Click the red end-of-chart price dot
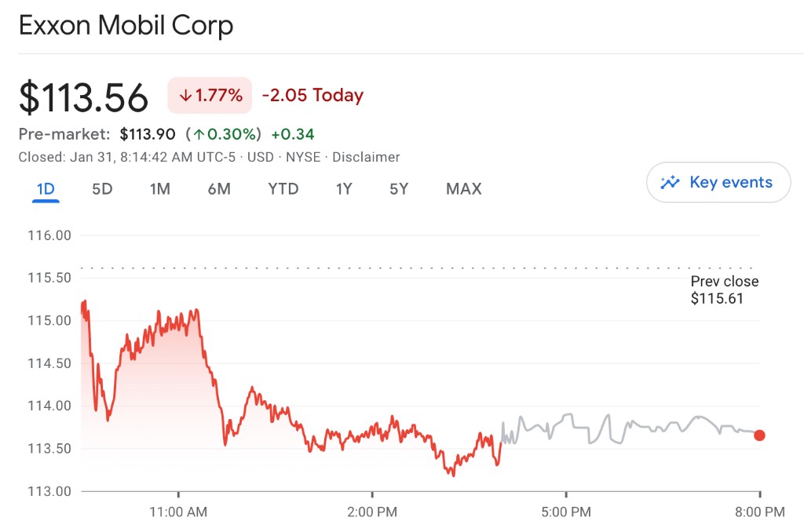The image size is (804, 532). [759, 435]
